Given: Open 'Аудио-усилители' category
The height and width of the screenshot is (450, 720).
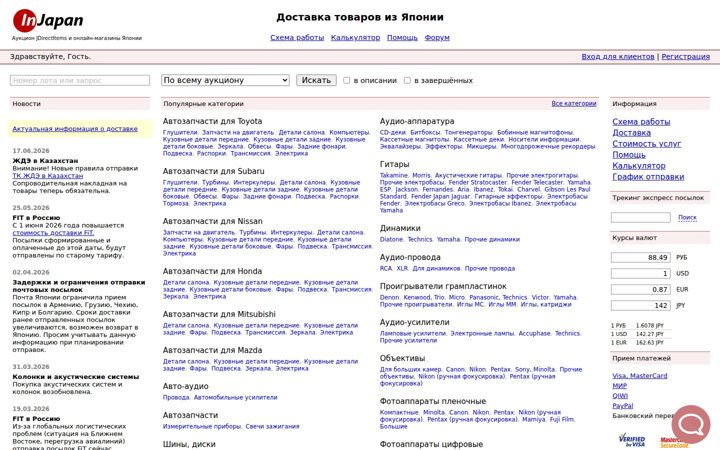Looking at the screenshot, I should pos(415,322).
